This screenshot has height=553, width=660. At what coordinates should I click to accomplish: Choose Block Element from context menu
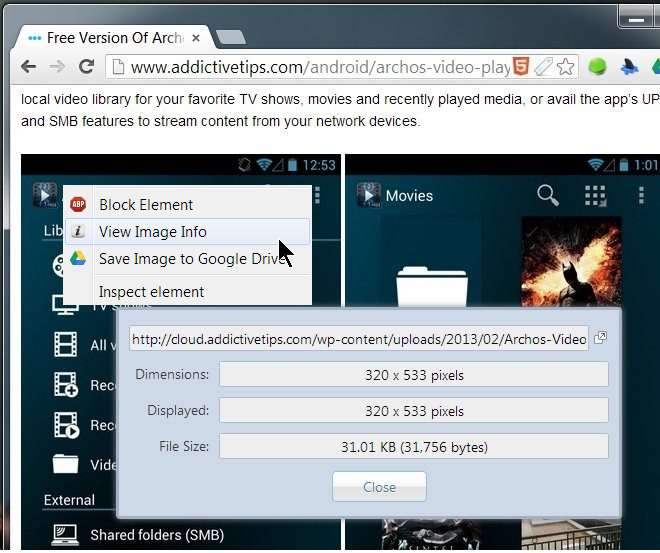188,205
